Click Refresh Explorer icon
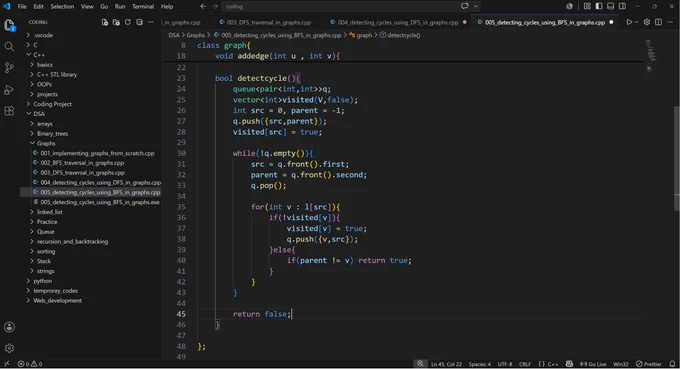 pos(128,22)
